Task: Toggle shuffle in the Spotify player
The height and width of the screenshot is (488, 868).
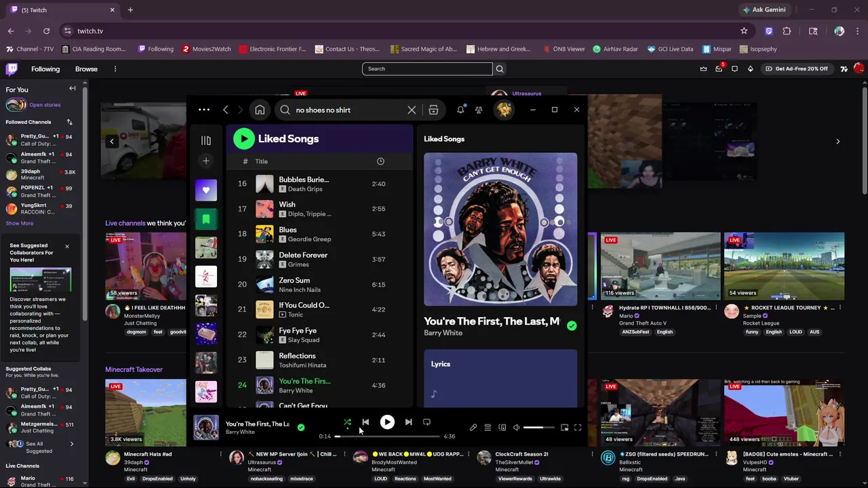Action: click(347, 422)
